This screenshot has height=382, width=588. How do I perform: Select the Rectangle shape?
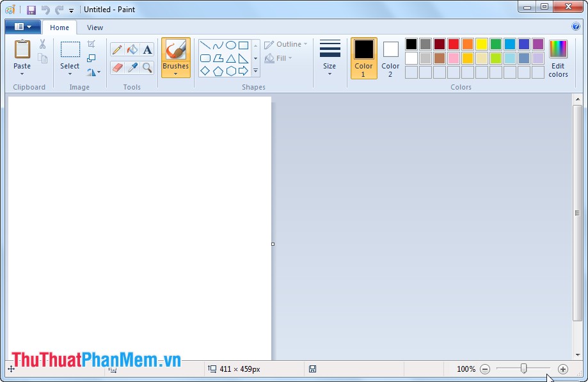click(244, 45)
